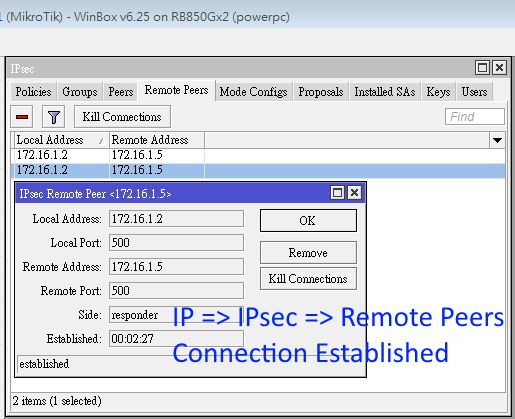Click the established status text

click(x=44, y=364)
